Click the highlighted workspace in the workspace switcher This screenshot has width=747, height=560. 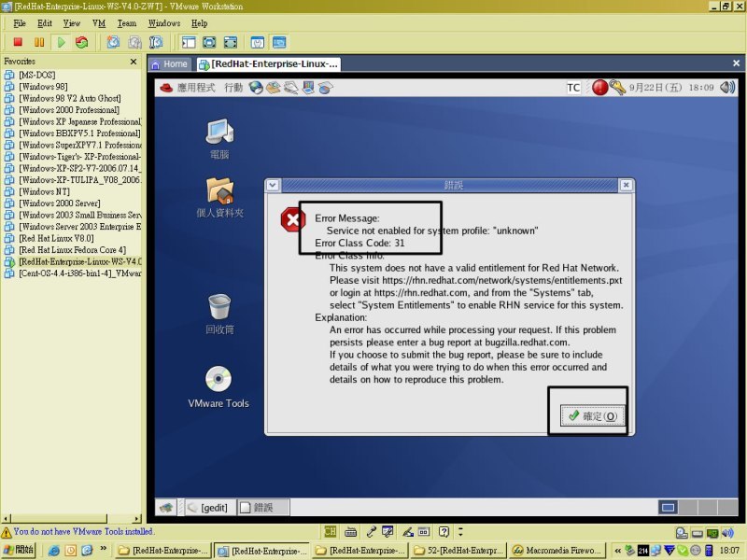[668, 508]
